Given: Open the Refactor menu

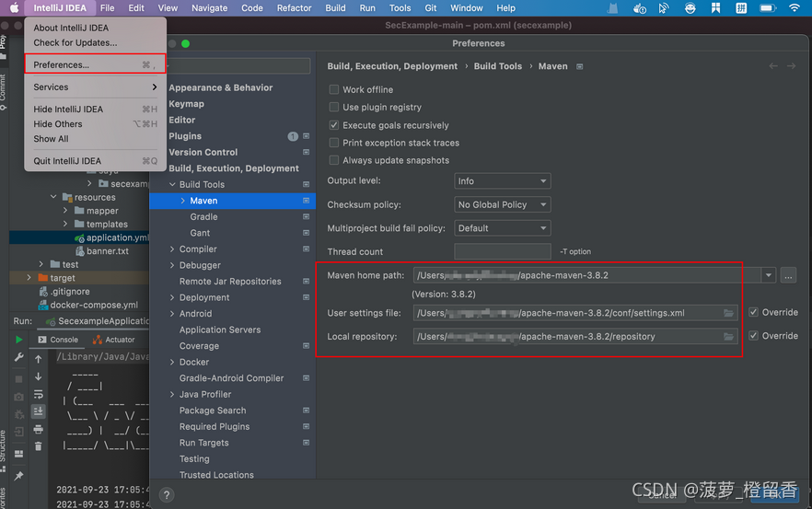Looking at the screenshot, I should point(295,7).
